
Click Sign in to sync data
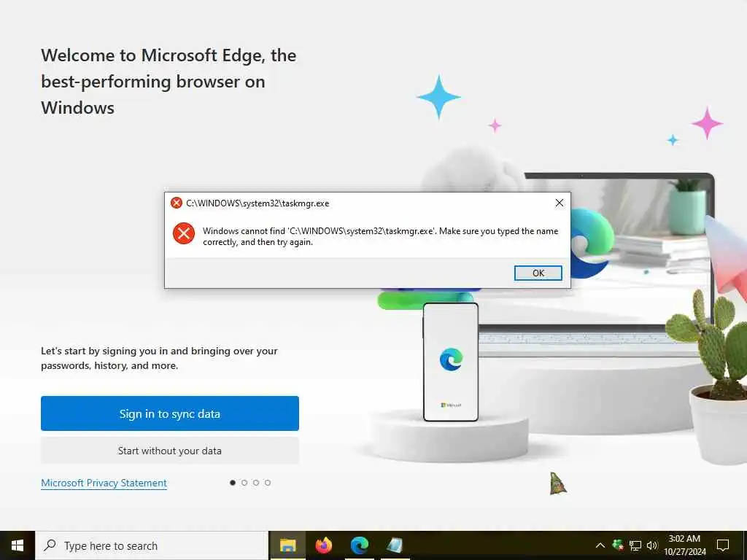169,413
